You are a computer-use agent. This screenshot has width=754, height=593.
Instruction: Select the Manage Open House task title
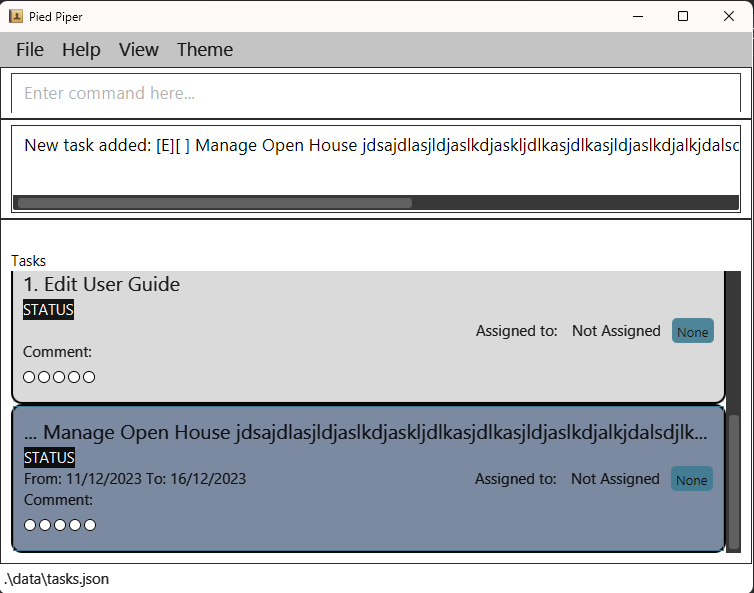(x=365, y=432)
